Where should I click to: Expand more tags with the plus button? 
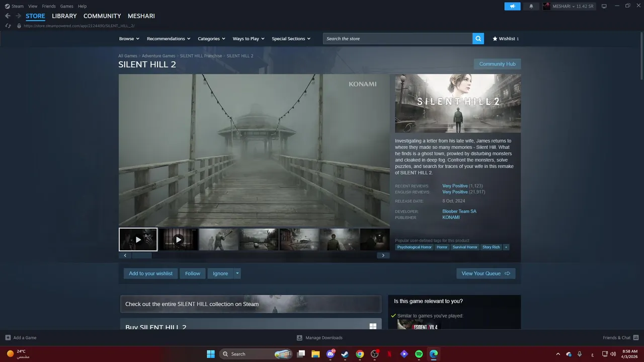(506, 247)
